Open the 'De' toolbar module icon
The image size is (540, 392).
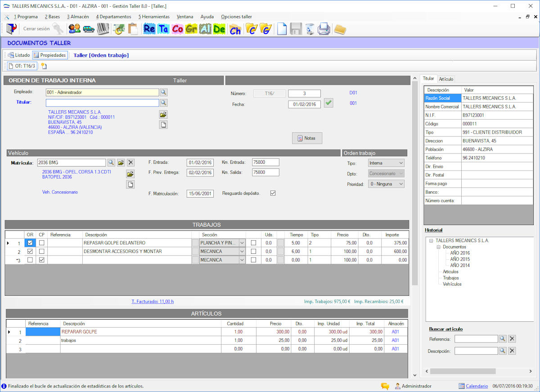coord(219,29)
